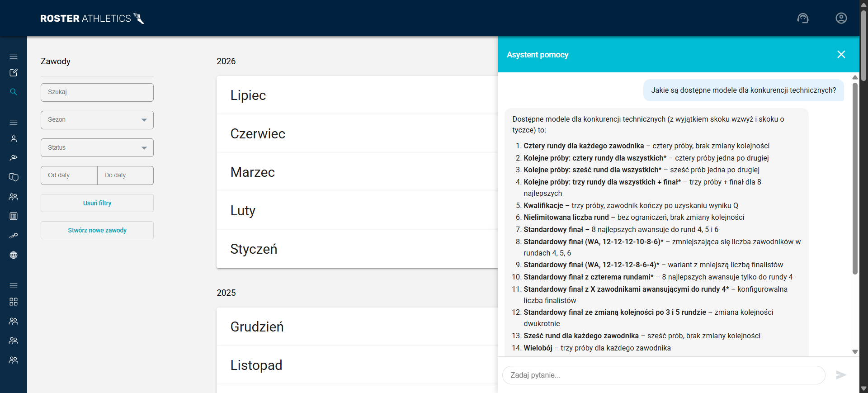Image resolution: width=868 pixels, height=393 pixels.
Task: Click the Asystent pomocy title
Action: point(538,55)
